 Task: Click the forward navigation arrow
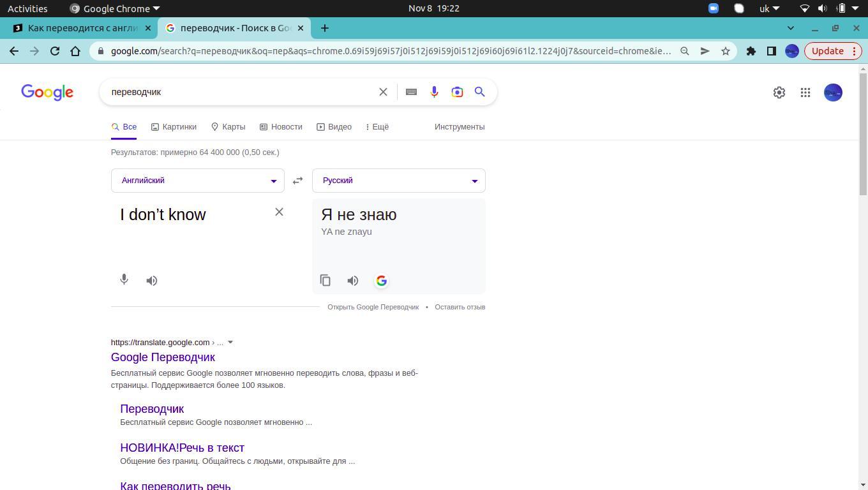click(x=34, y=51)
